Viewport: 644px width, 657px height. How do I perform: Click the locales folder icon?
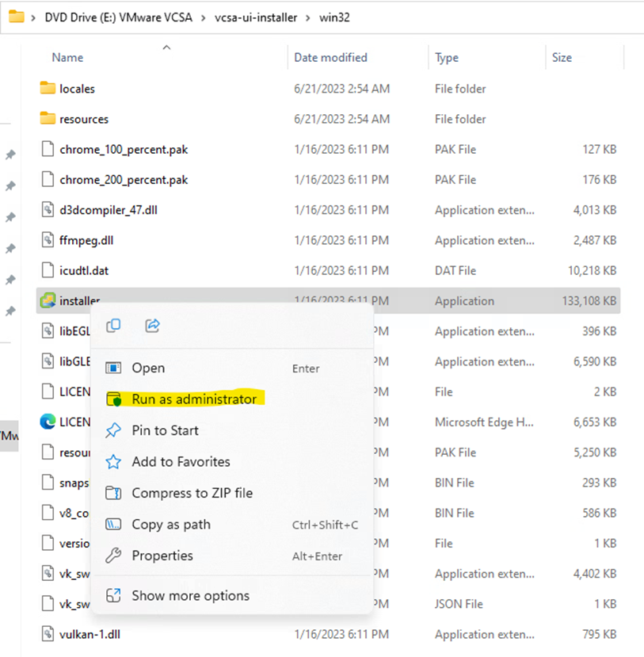[x=48, y=88]
